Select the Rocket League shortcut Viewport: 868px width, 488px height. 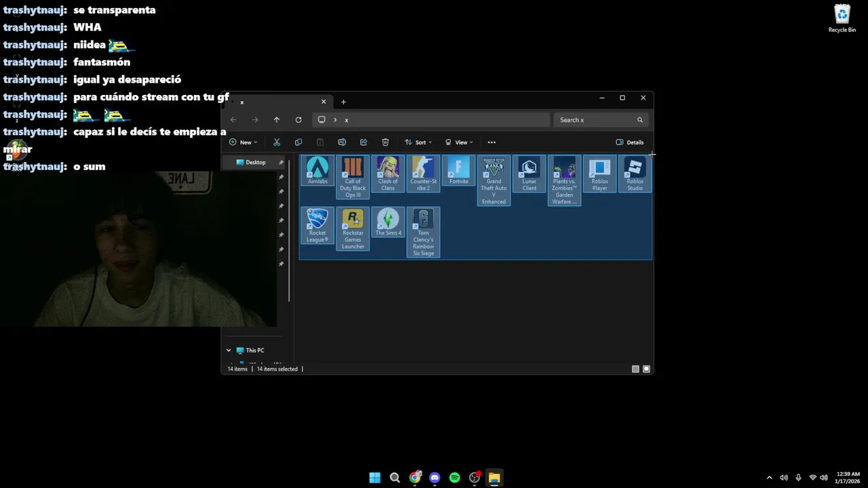pyautogui.click(x=317, y=226)
